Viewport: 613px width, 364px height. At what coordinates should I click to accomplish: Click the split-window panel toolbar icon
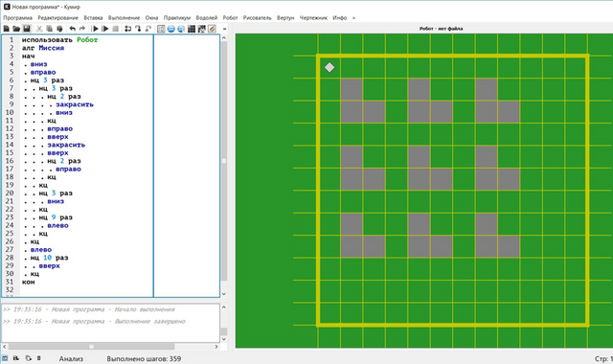point(161,29)
